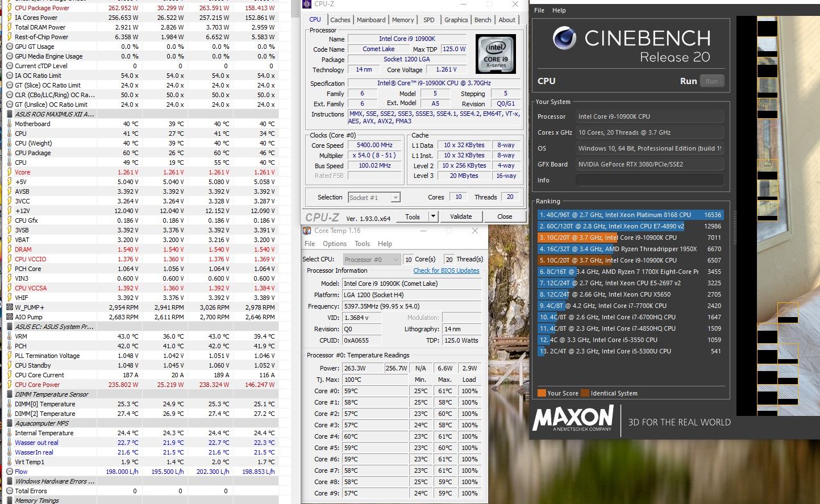Click the Core Speed value 5400.00 MHz in CPU-Z
The height and width of the screenshot is (504, 820).
point(374,145)
